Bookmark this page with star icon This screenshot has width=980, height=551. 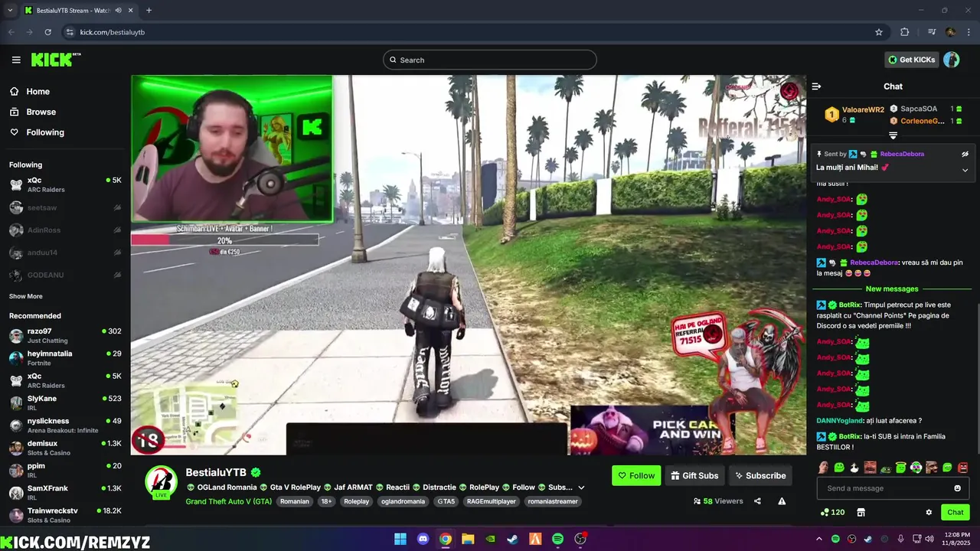(879, 32)
